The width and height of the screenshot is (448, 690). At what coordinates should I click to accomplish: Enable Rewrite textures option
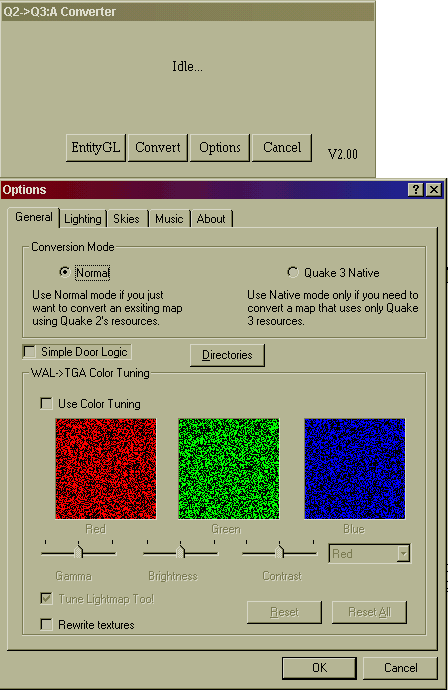46,624
